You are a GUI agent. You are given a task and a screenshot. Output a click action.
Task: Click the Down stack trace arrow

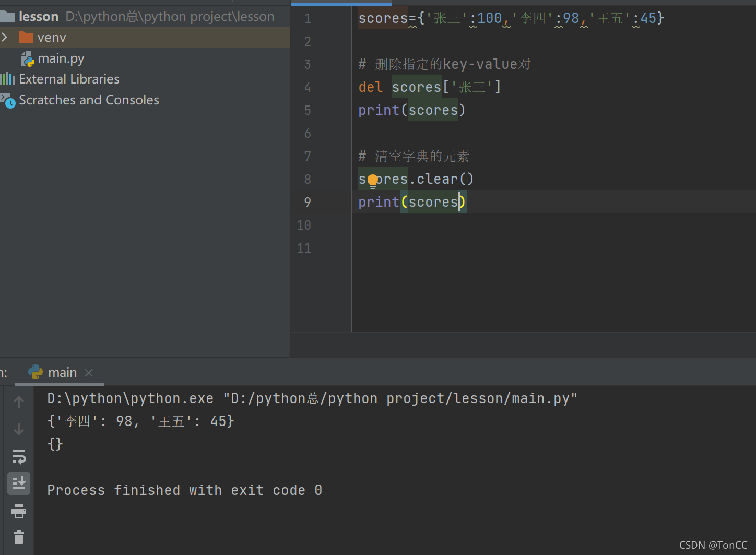pyautogui.click(x=19, y=429)
